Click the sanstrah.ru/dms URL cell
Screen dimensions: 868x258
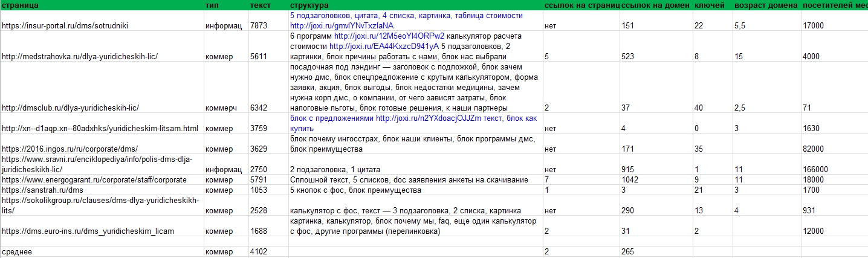point(102,190)
